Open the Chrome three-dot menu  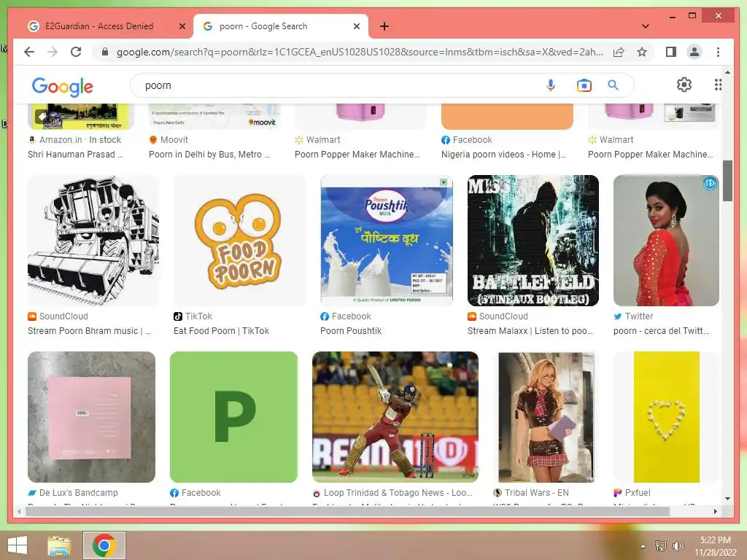[x=718, y=52]
